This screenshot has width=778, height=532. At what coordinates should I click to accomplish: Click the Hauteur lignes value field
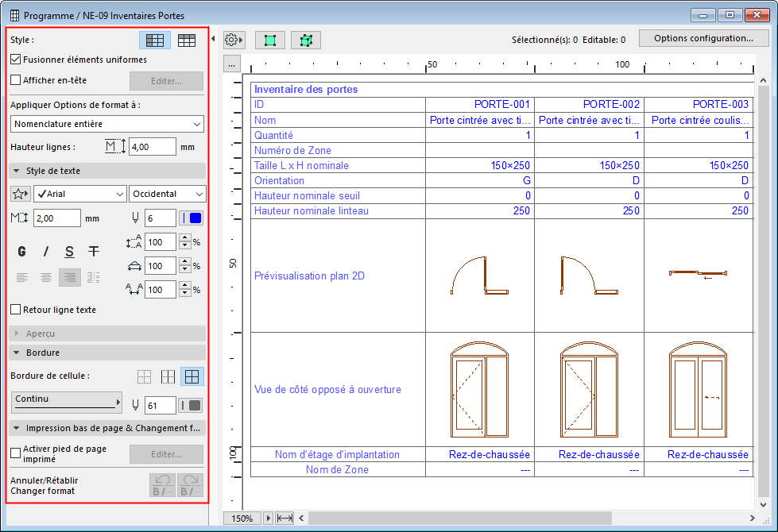tap(152, 147)
